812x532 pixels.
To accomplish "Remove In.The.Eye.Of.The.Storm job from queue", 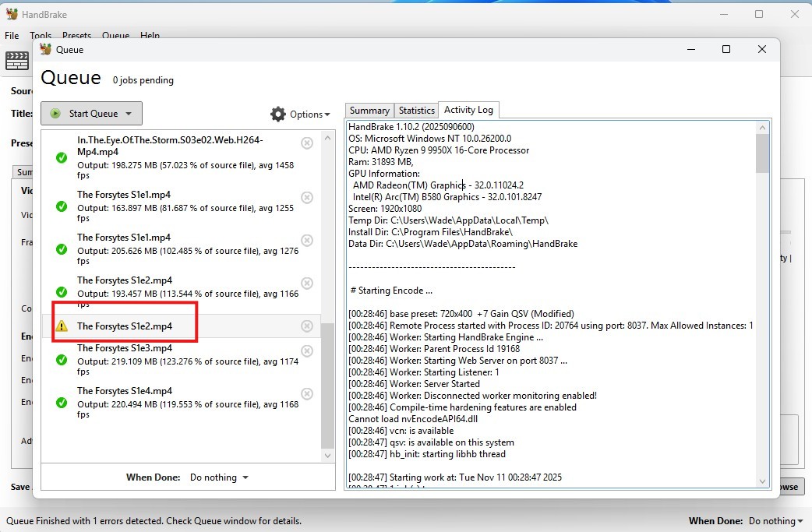I will (x=307, y=143).
